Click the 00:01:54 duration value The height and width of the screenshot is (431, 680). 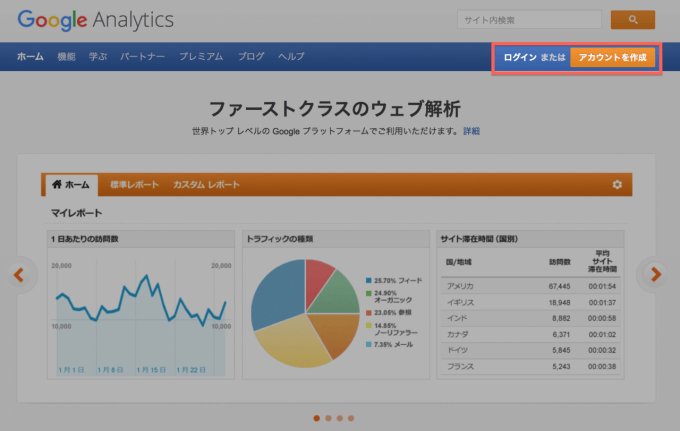602,286
